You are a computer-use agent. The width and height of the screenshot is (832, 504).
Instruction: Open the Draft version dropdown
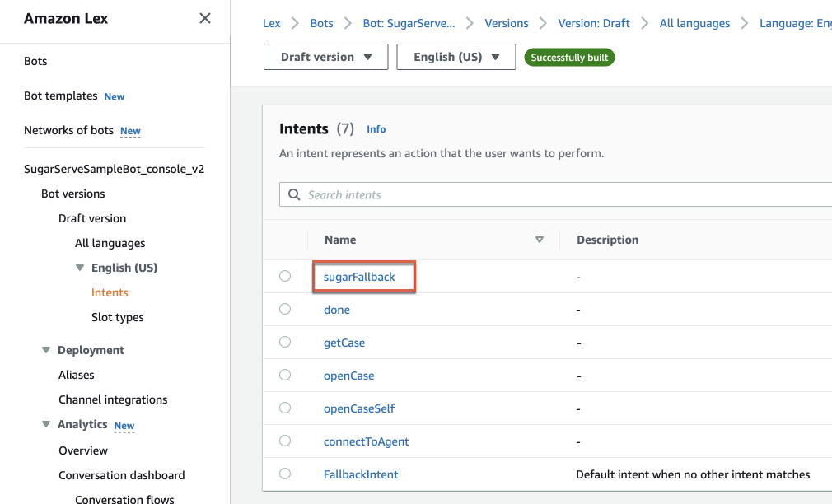(325, 57)
